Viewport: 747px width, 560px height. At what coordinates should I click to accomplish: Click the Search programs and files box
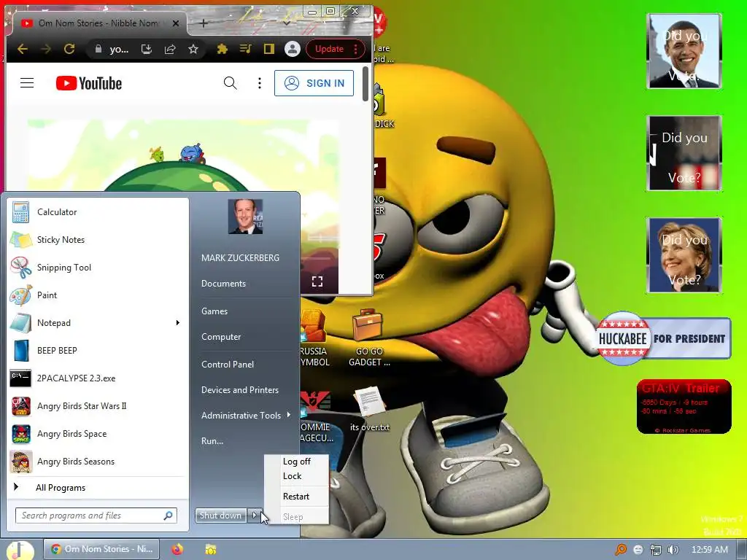click(x=96, y=516)
